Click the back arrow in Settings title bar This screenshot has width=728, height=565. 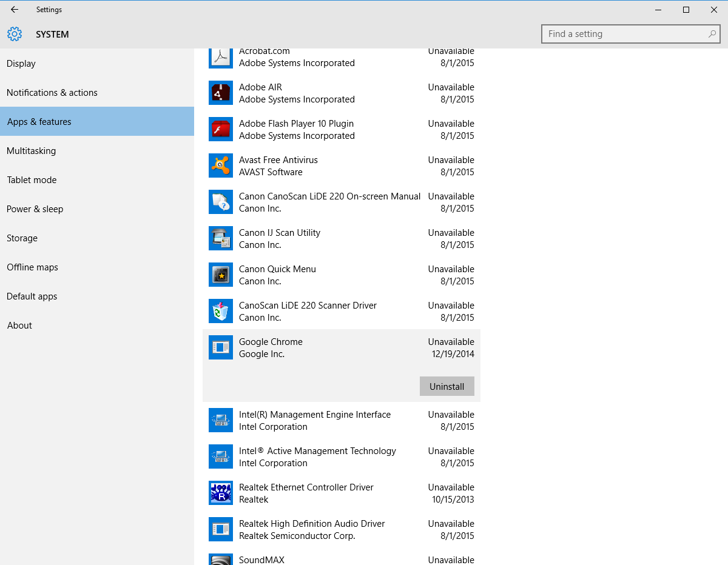[15, 10]
